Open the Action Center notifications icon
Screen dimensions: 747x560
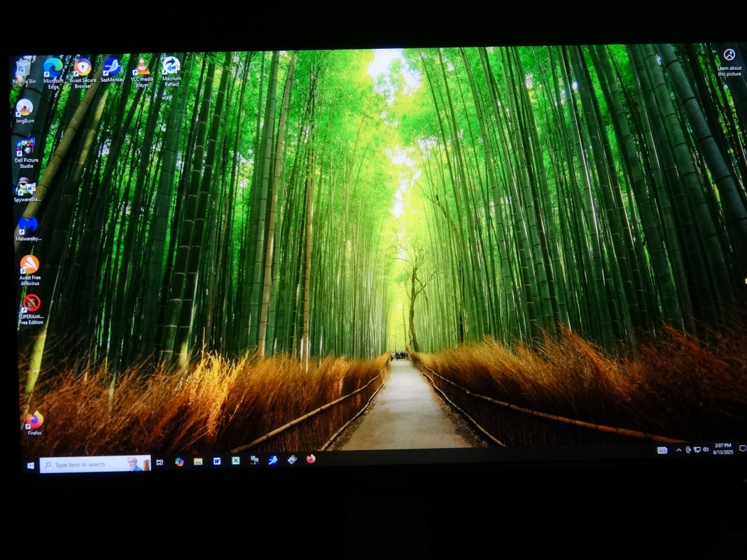pos(742,448)
